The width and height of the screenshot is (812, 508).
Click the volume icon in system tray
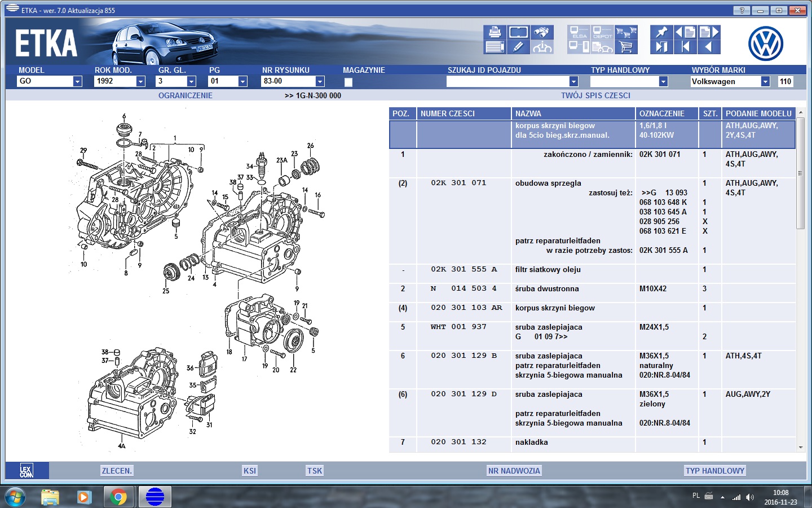pos(749,497)
